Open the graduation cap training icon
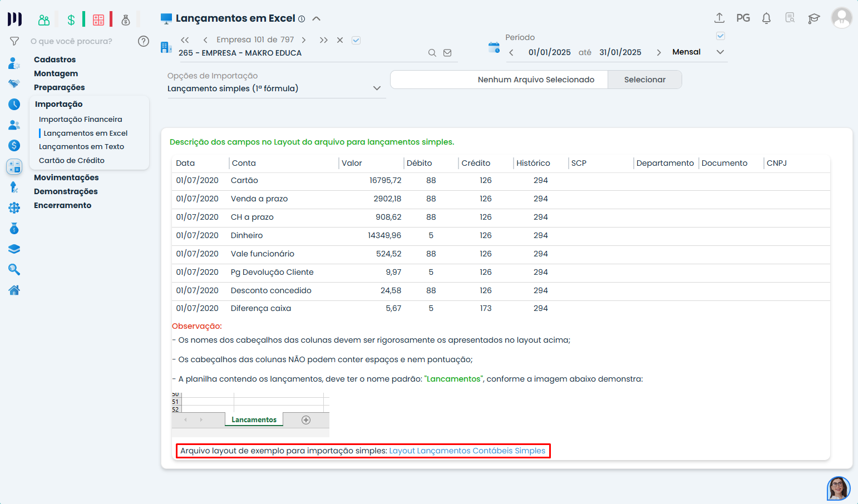The height and width of the screenshot is (504, 858). pyautogui.click(x=813, y=18)
